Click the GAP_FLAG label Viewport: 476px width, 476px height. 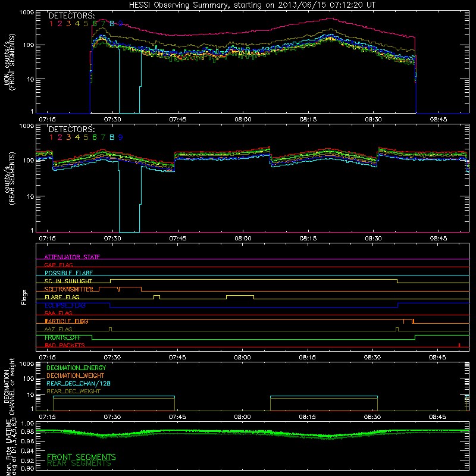pos(58,265)
